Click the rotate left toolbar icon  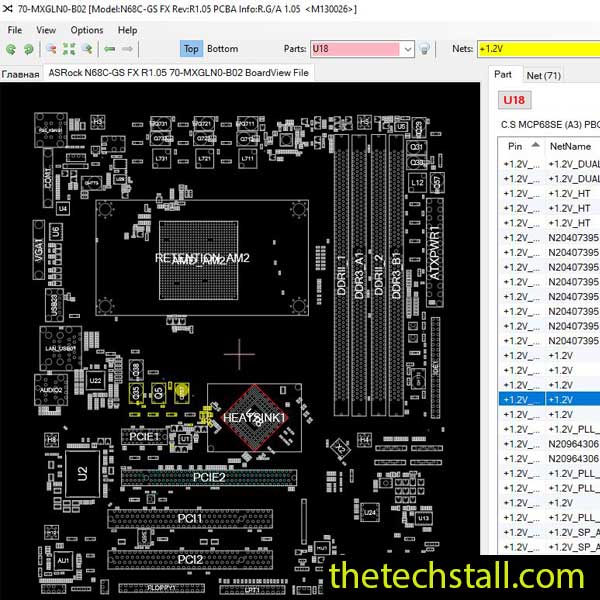click(x=11, y=49)
